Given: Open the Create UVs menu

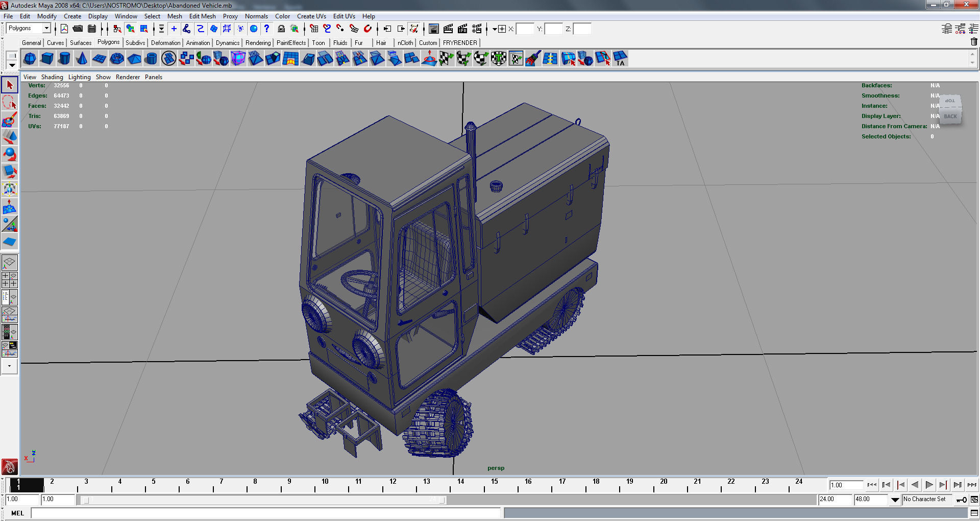Looking at the screenshot, I should (x=311, y=16).
